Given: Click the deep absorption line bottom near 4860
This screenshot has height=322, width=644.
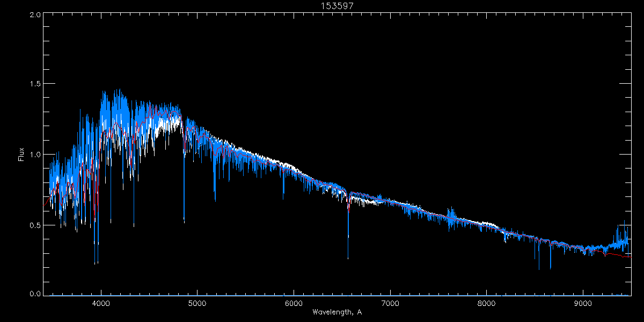Looking at the screenshot, I should coord(184,221).
